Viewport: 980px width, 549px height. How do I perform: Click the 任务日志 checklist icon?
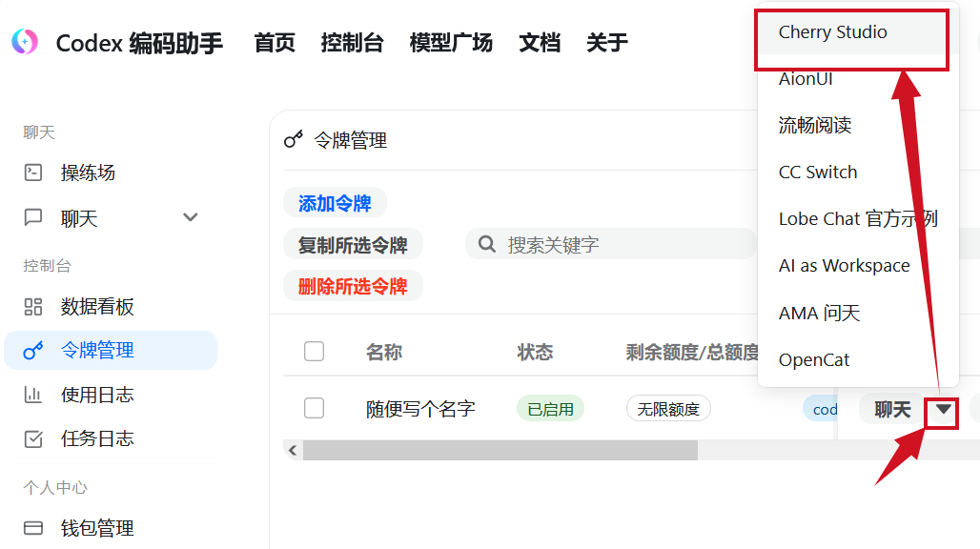coord(34,437)
